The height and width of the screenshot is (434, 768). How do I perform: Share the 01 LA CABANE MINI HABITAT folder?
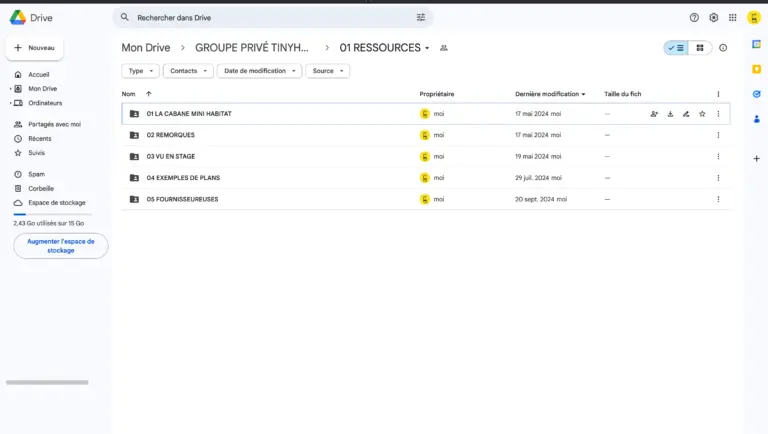click(654, 114)
